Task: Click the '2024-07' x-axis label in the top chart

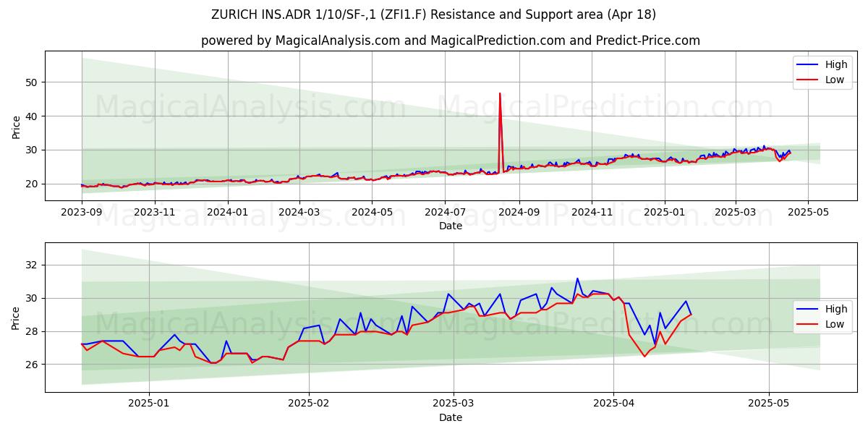Action: (445, 213)
